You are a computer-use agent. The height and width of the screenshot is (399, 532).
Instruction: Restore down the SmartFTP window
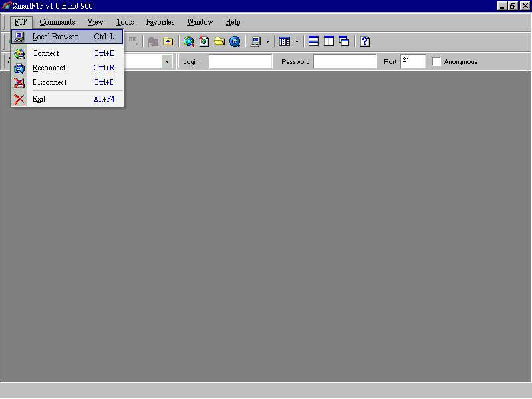(513, 6)
